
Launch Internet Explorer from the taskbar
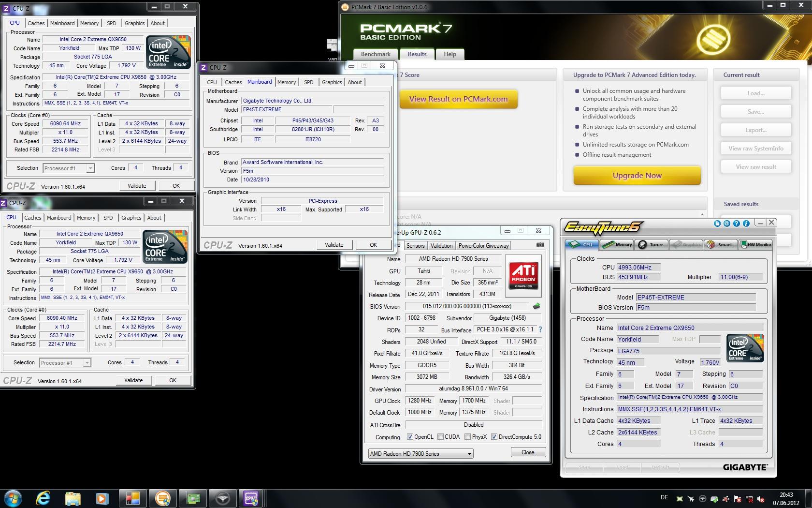43,498
